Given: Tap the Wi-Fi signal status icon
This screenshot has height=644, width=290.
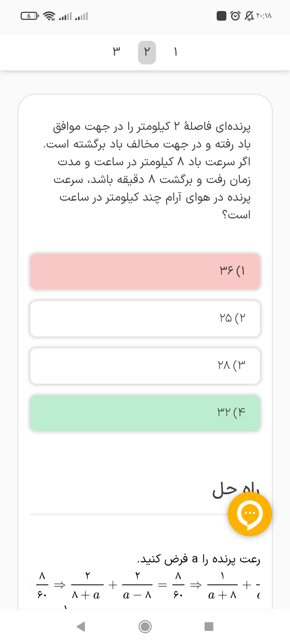Looking at the screenshot, I should tap(49, 16).
